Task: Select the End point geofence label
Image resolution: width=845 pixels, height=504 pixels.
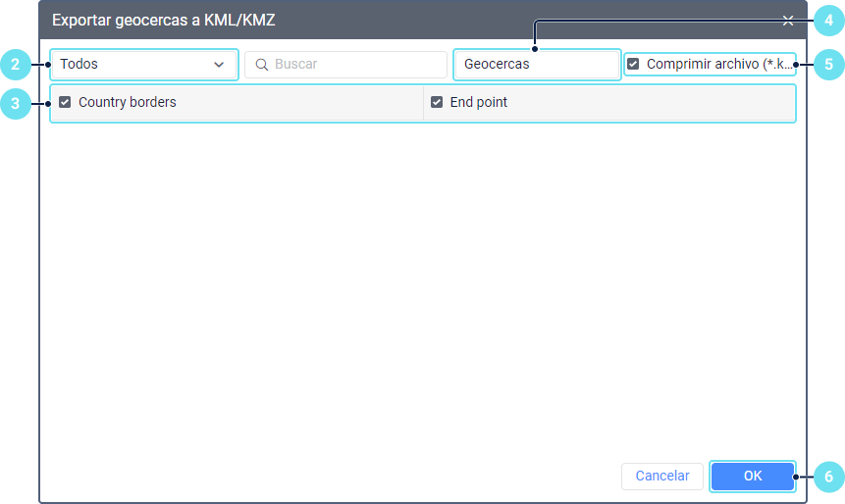Action: tap(479, 102)
